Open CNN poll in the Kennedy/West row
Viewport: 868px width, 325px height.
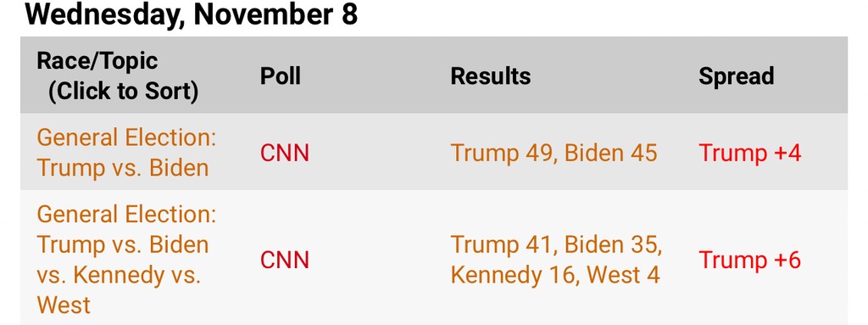(285, 261)
